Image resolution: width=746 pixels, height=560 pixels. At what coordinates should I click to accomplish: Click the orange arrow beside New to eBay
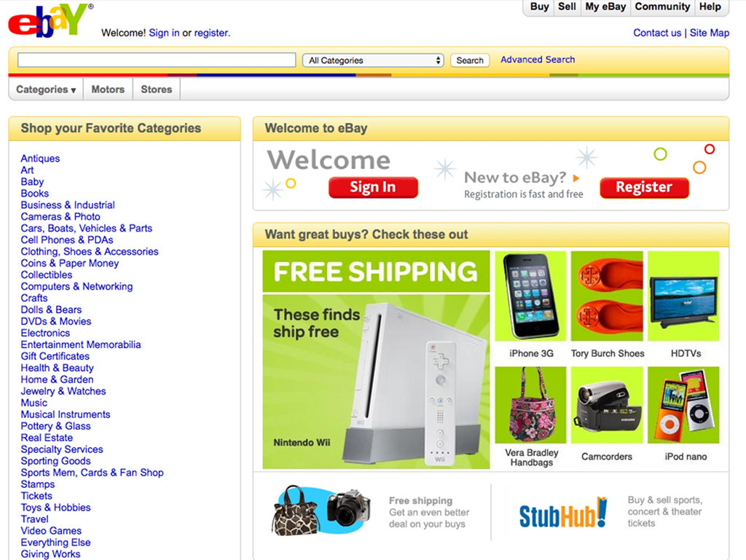[576, 178]
